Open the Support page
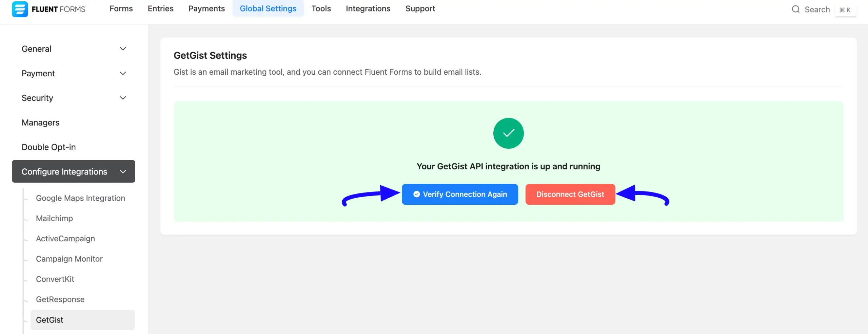Viewport: 868px width, 334px height. point(420,8)
